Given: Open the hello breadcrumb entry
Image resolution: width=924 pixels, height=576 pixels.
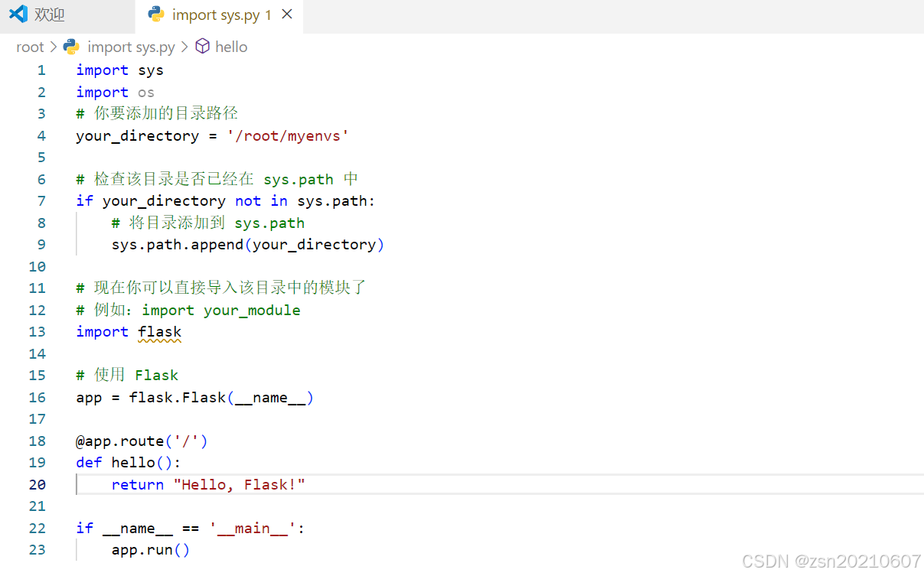Looking at the screenshot, I should [x=231, y=47].
